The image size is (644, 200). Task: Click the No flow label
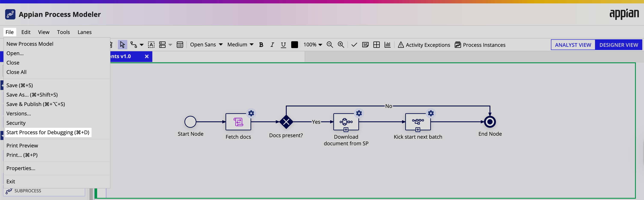389,106
